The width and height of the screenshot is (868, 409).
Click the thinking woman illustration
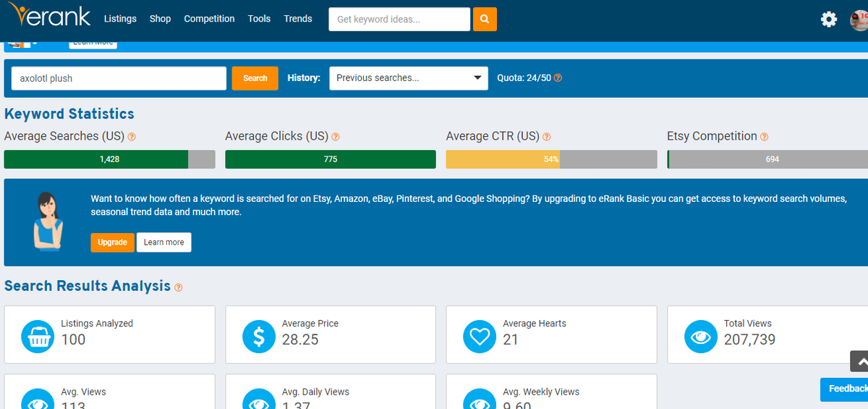(x=48, y=222)
